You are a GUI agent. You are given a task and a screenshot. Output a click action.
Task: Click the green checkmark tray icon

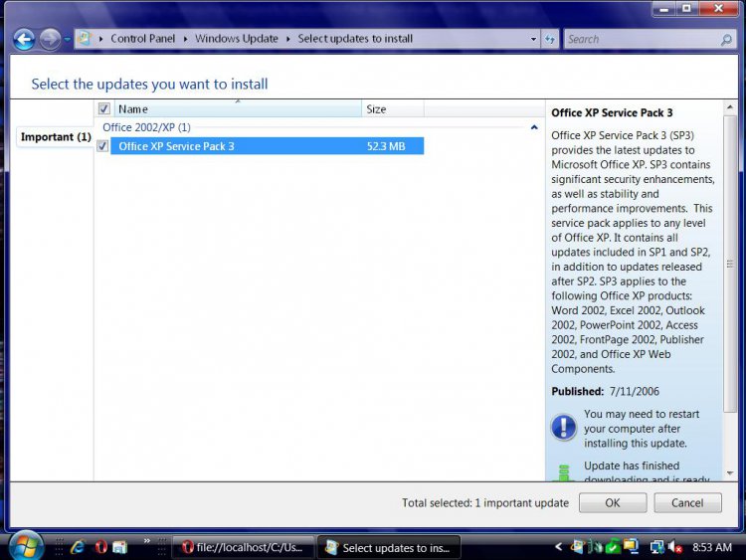[613, 547]
